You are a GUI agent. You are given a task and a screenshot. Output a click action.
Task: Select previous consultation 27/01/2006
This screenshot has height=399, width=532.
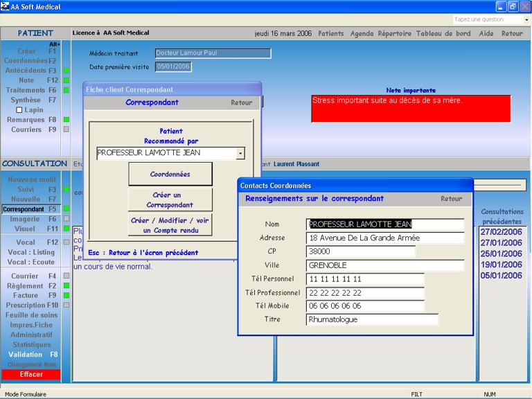pos(501,242)
